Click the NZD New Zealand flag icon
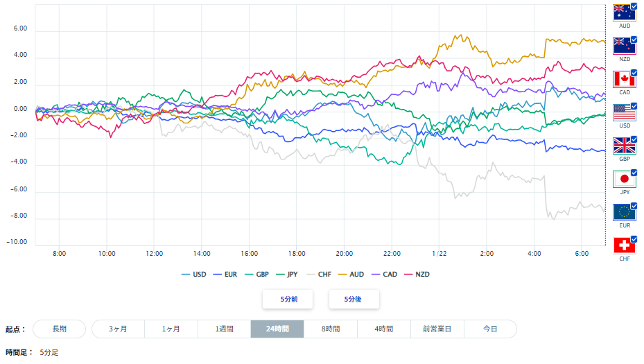Image resolution: width=644 pixels, height=364 pixels. [x=625, y=46]
